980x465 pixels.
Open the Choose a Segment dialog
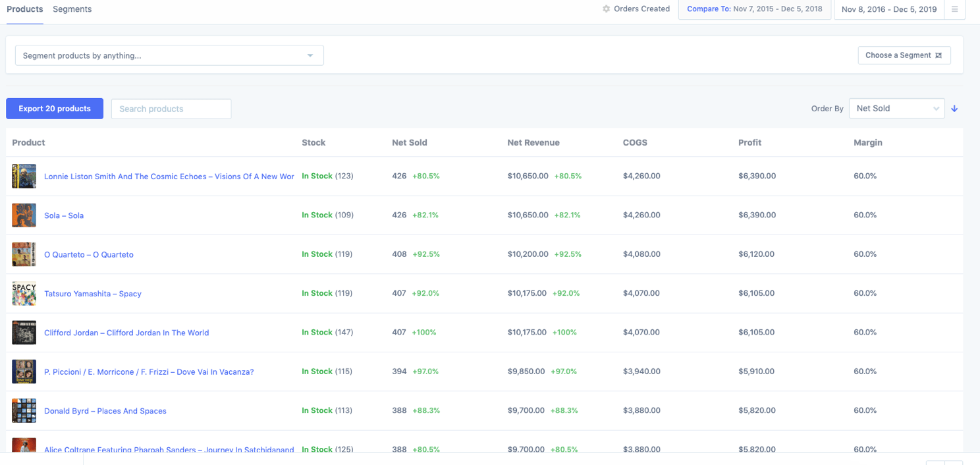[904, 55]
